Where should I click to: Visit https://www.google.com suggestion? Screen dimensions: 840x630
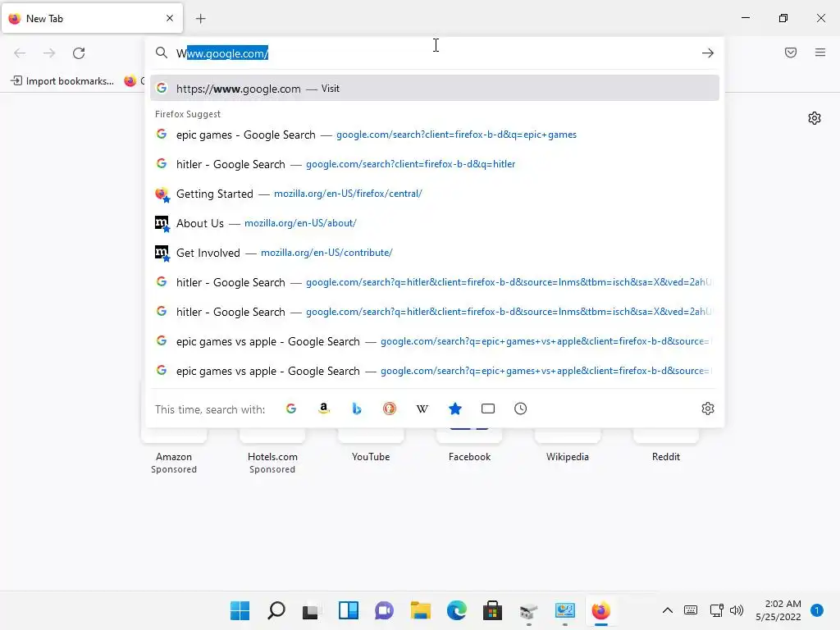(435, 89)
